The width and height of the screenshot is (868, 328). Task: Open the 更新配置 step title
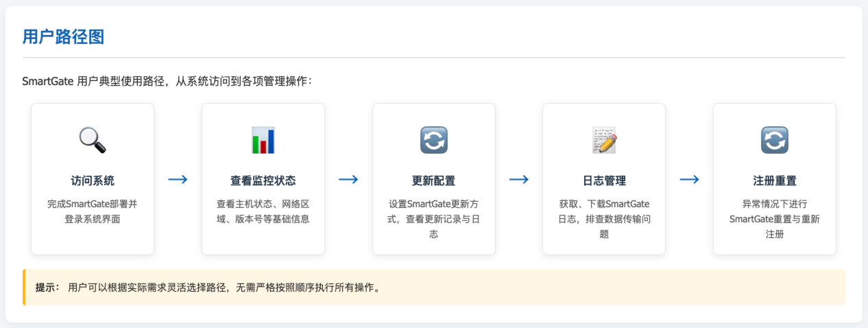pyautogui.click(x=433, y=181)
